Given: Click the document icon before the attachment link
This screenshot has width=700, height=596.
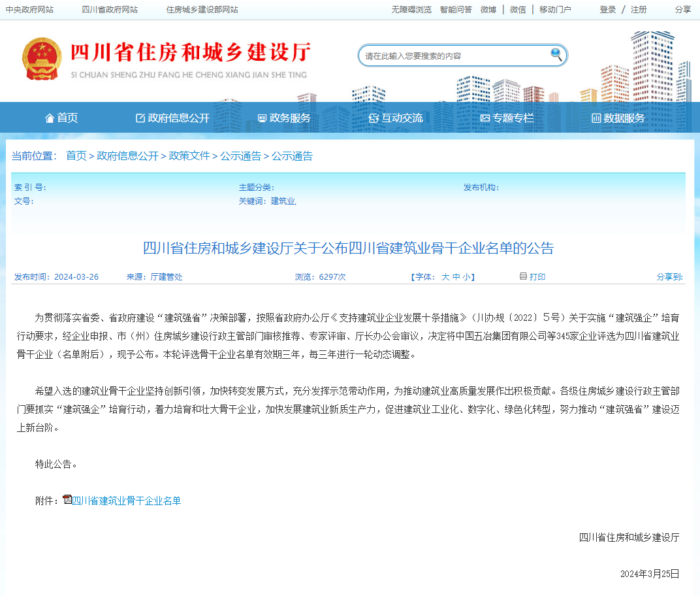Looking at the screenshot, I should pyautogui.click(x=67, y=499).
